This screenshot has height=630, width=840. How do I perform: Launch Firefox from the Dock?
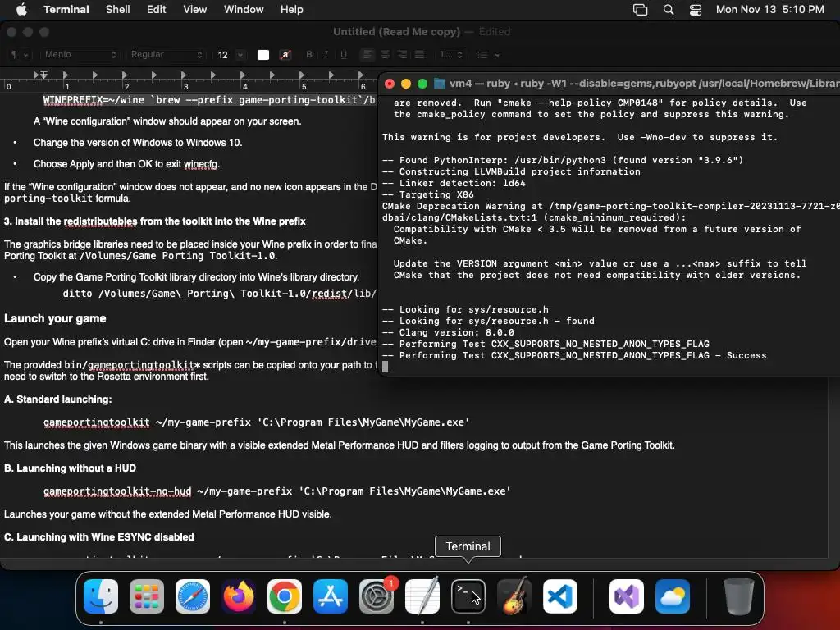tap(239, 596)
